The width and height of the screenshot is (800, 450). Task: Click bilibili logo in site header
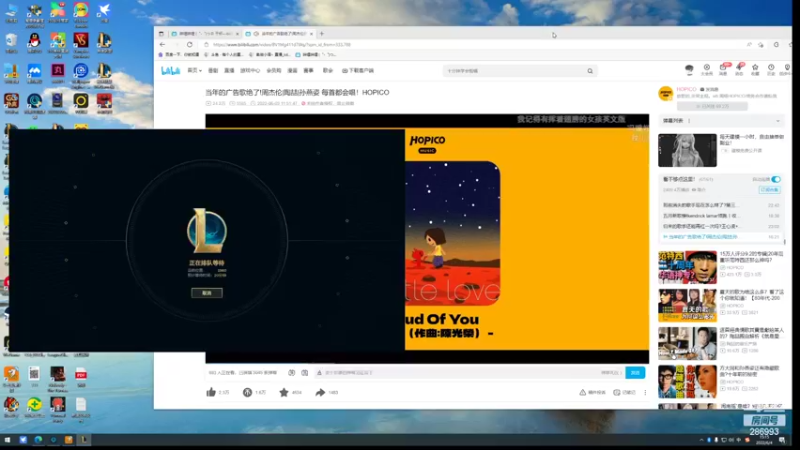tap(170, 70)
